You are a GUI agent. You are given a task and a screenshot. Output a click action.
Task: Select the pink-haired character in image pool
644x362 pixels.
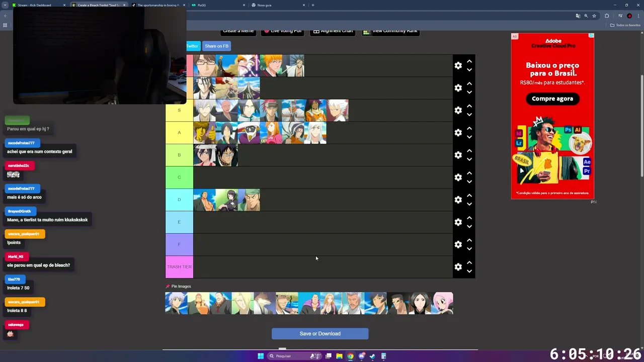point(442,303)
